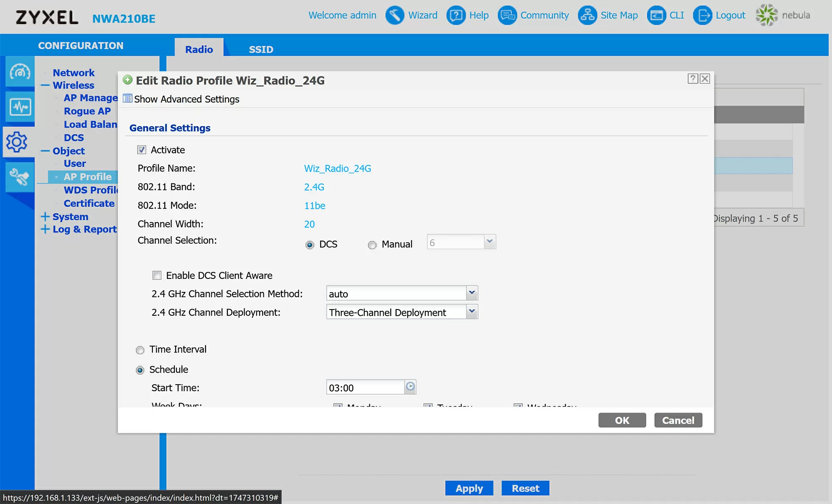Open User under Object
The height and width of the screenshot is (504, 832).
click(75, 163)
